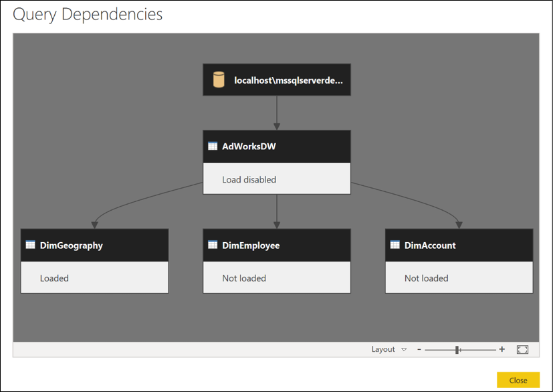Click the Not loaded status under DimAccount
553x392 pixels.
(427, 278)
